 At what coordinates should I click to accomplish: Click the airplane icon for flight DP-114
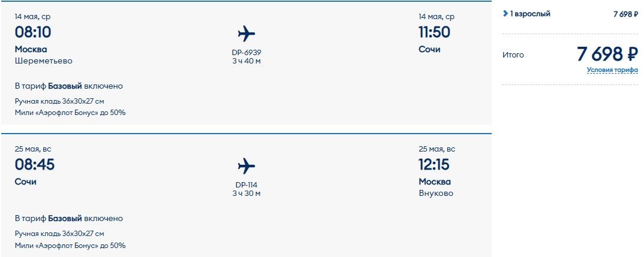(246, 167)
